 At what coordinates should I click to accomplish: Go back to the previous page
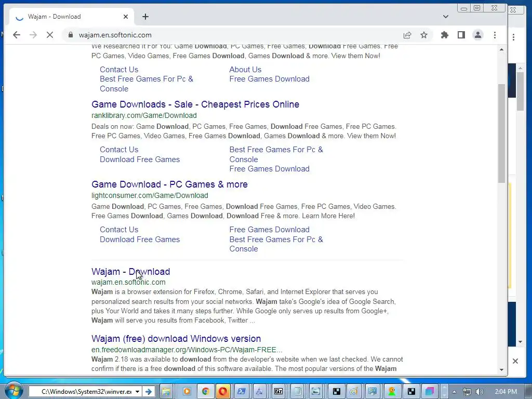coord(16,35)
